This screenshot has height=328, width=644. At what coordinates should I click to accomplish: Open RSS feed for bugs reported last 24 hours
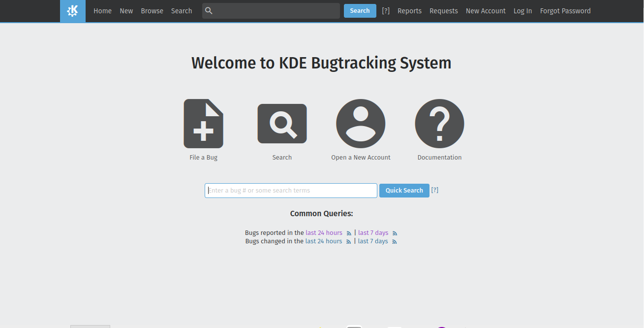point(349,233)
